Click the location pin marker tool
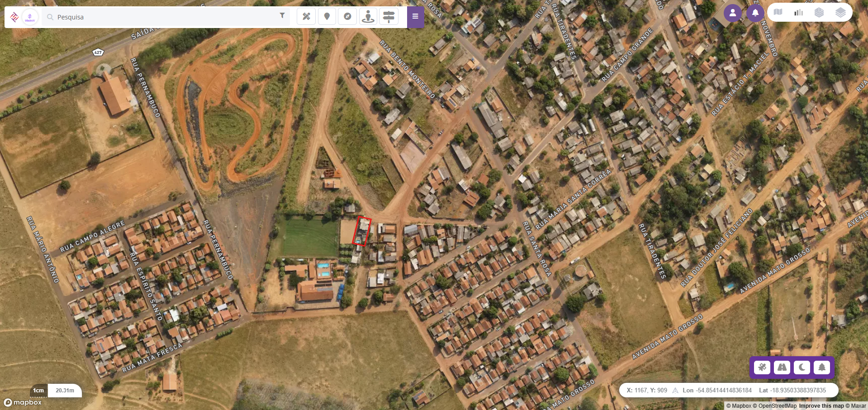Image resolution: width=868 pixels, height=410 pixels. point(327,17)
